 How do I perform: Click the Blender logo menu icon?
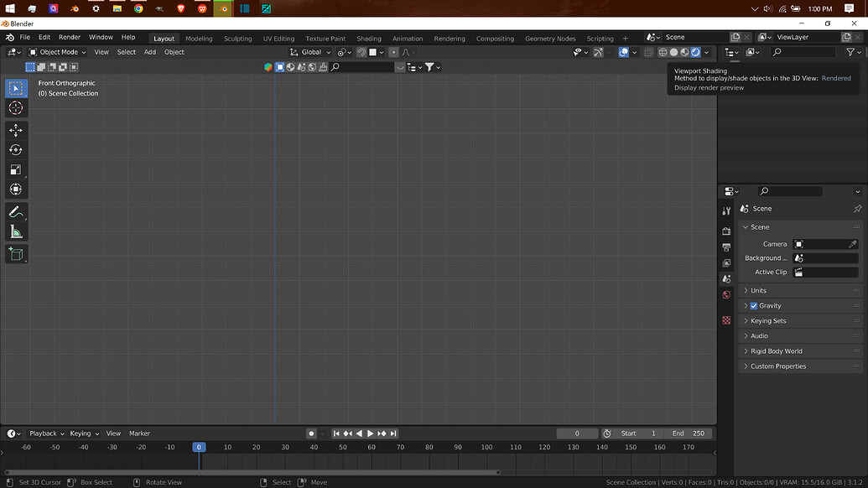pos(10,37)
